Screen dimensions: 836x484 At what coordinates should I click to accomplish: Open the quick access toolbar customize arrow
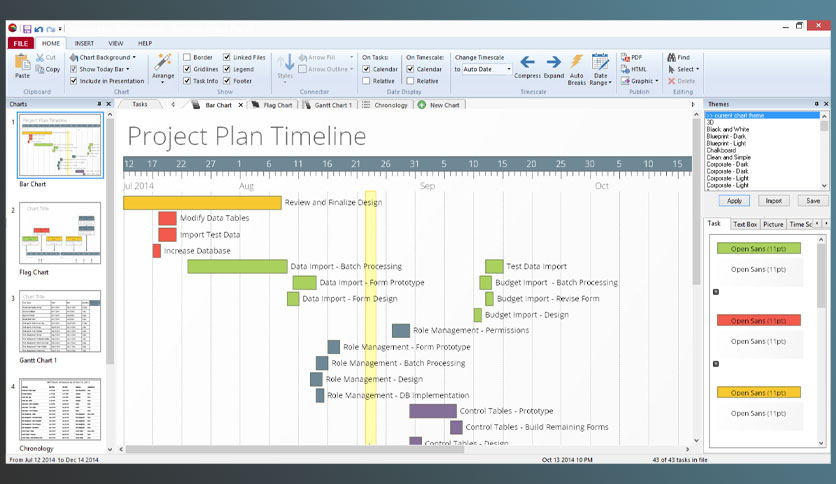click(x=60, y=29)
